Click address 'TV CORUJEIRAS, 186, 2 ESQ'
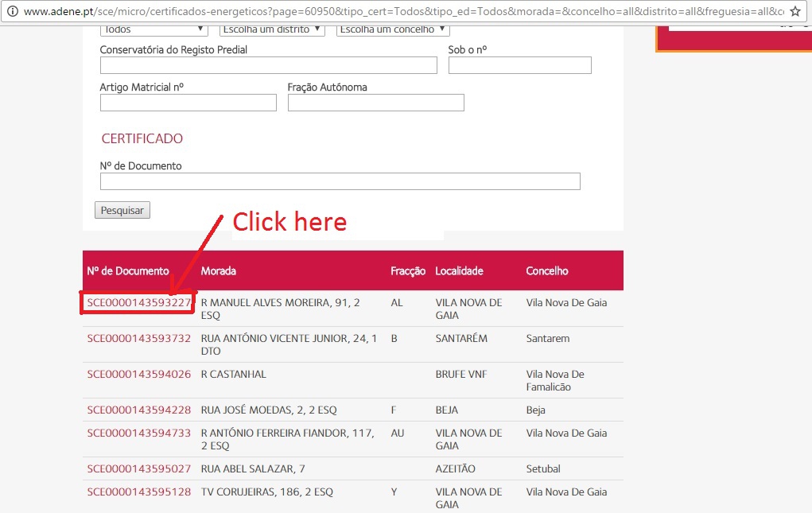 click(266, 492)
